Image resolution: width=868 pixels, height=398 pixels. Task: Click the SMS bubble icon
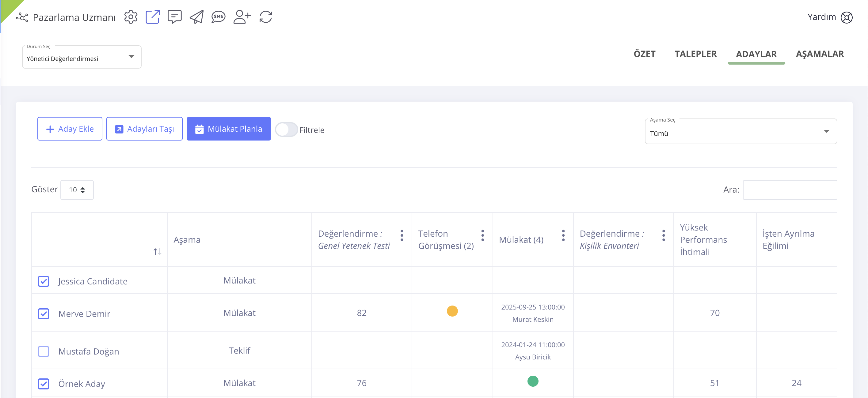(x=218, y=17)
